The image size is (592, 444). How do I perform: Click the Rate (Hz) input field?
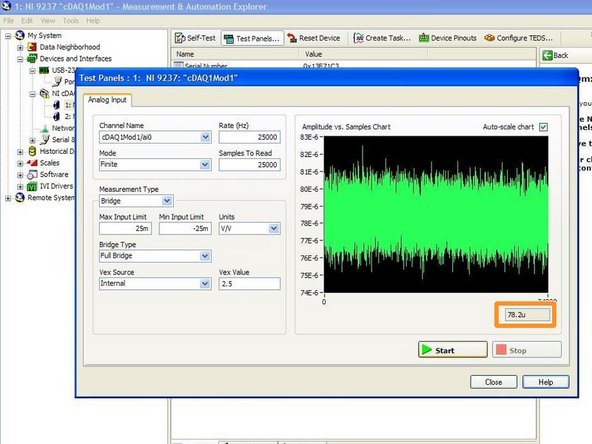[x=250, y=137]
